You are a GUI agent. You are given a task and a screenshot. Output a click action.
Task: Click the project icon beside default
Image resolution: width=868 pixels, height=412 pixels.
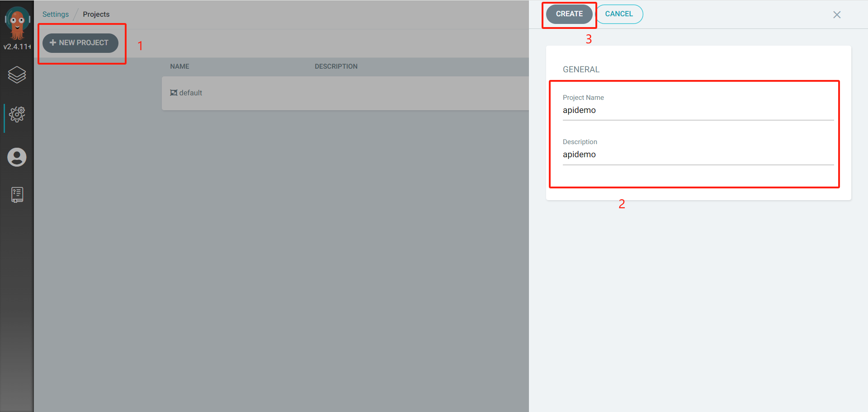174,93
